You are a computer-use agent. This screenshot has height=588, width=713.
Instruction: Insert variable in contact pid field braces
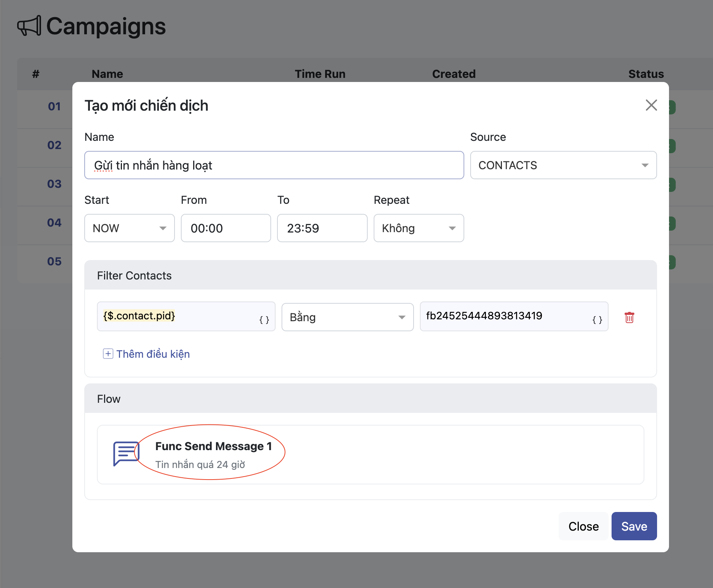(264, 320)
